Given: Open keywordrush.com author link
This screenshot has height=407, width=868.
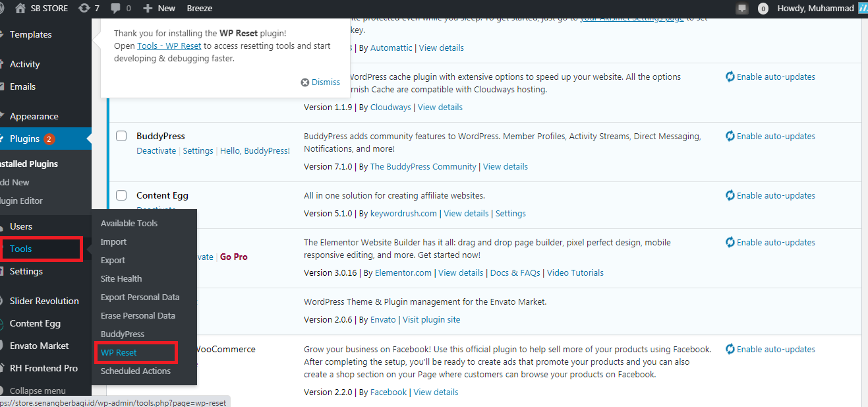Looking at the screenshot, I should pyautogui.click(x=403, y=213).
